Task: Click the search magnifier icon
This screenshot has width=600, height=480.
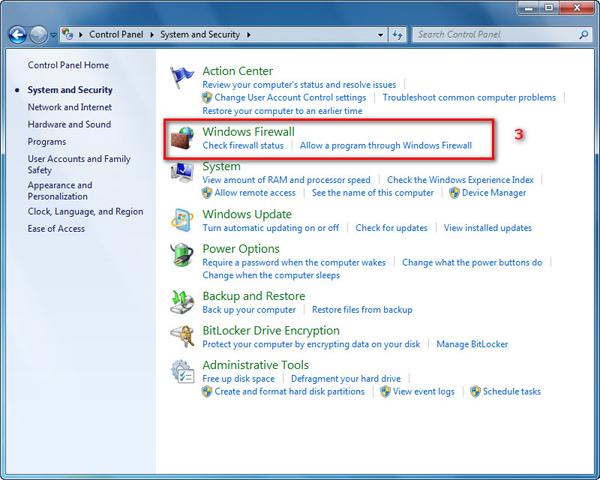Action: 584,35
